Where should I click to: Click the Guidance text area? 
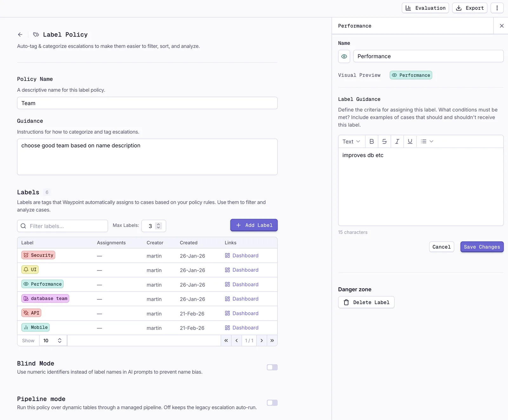(147, 157)
